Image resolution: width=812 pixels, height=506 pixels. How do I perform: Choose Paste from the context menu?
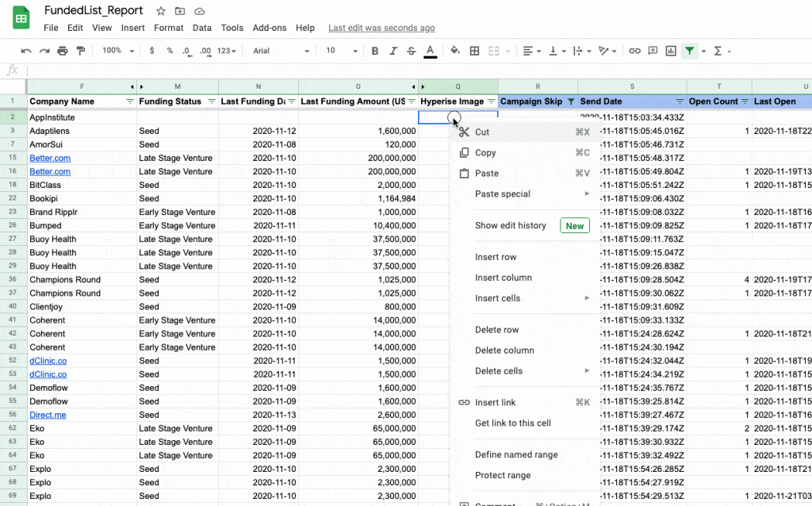(x=525, y=174)
